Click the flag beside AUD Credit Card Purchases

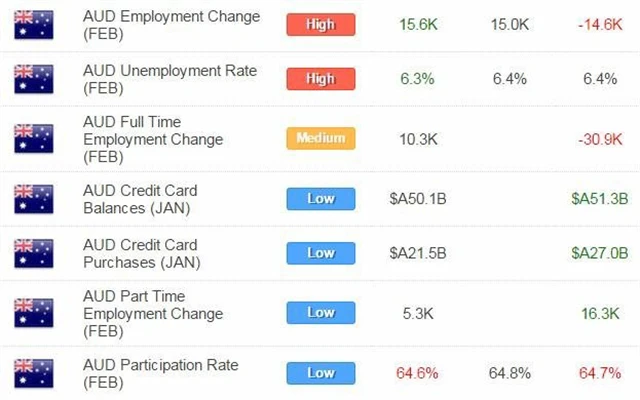[x=34, y=253]
